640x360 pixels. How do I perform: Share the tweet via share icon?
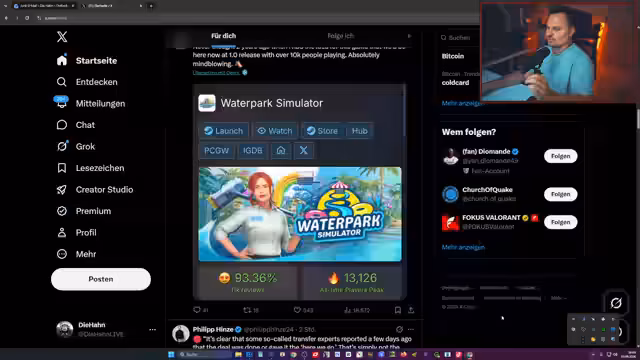pyautogui.click(x=411, y=310)
